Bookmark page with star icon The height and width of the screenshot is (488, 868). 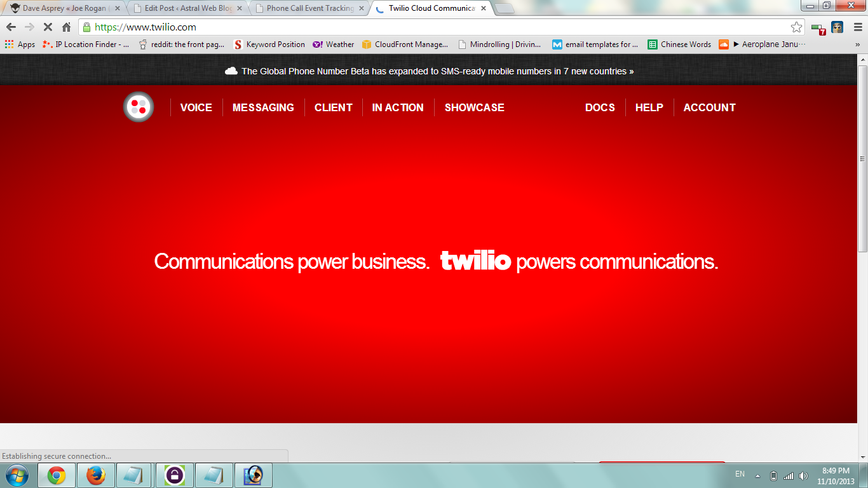796,27
